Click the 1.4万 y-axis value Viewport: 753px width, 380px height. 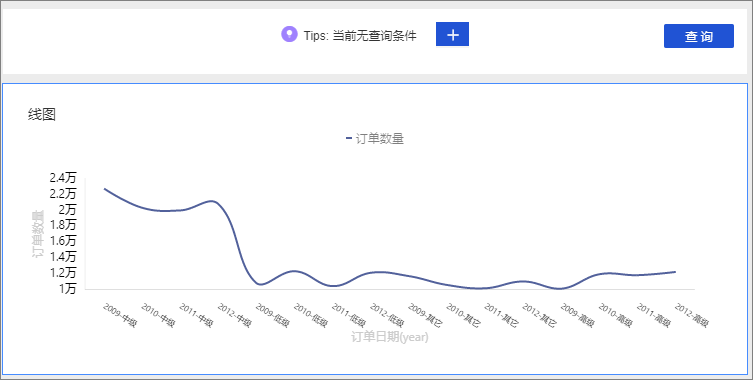[62, 257]
